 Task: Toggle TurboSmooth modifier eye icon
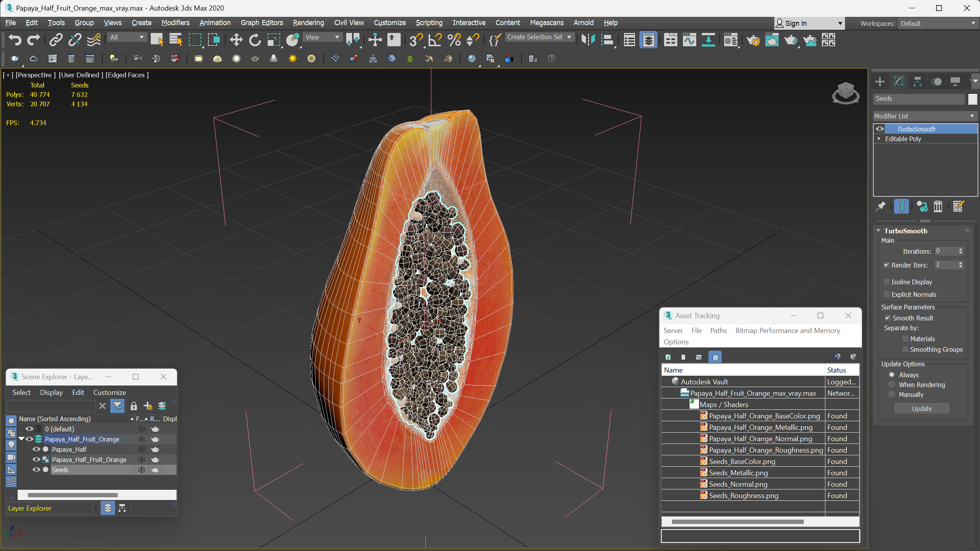point(880,129)
